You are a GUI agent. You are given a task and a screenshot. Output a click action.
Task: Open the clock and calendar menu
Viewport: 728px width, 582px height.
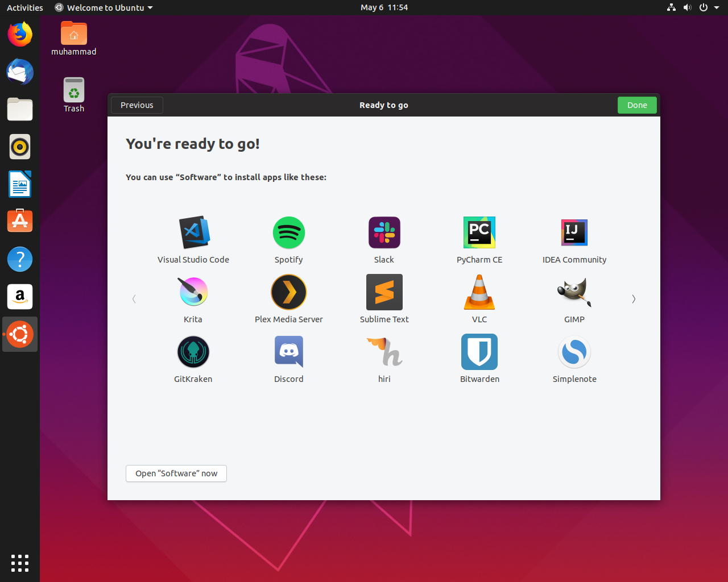click(384, 7)
